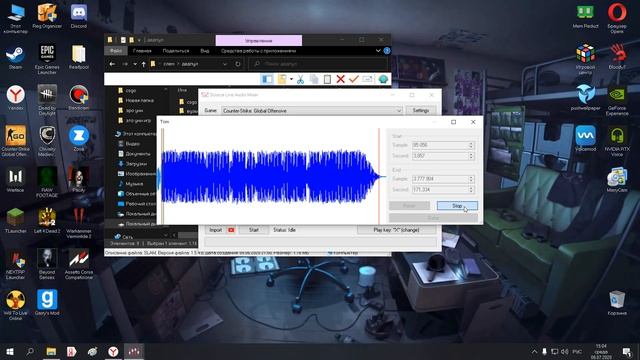Open the Opera browser desktop icon

point(617,19)
